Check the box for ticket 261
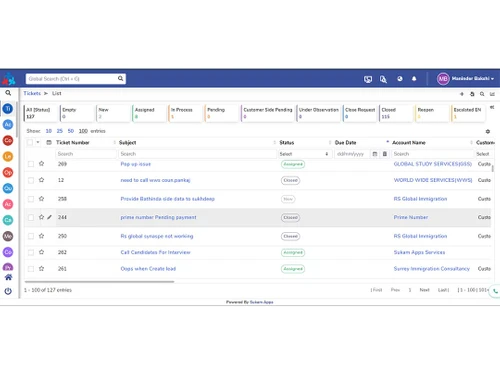The height and width of the screenshot is (375, 500). click(31, 269)
